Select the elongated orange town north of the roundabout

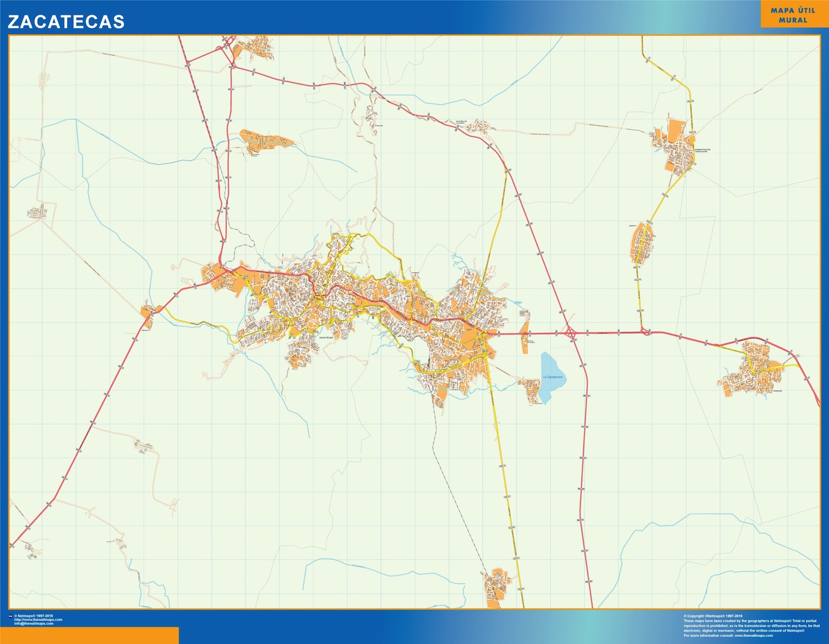(642, 243)
